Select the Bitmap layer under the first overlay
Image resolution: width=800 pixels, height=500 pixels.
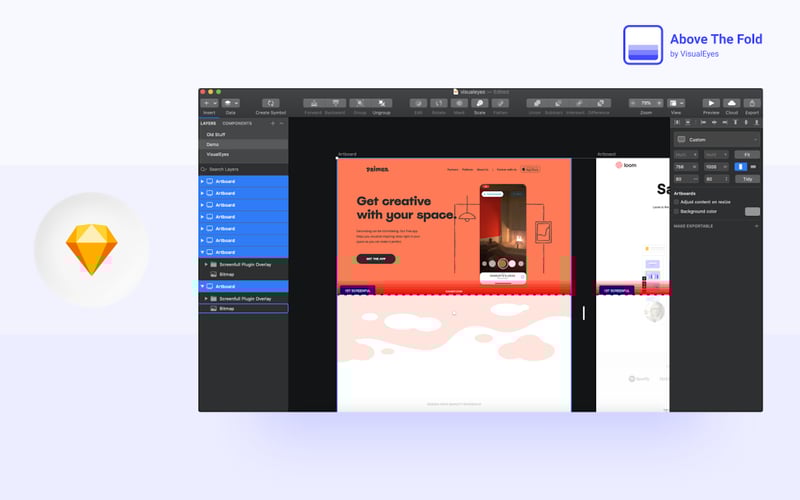pyautogui.click(x=243, y=274)
